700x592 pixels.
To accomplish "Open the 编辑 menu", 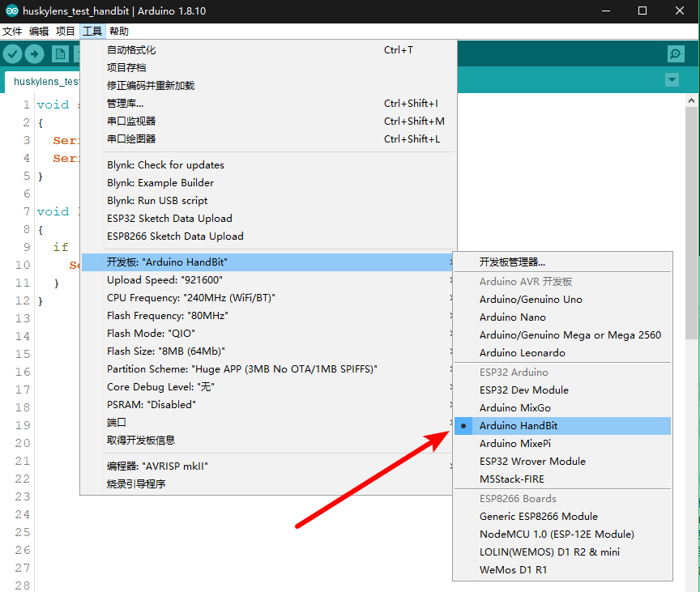I will (39, 32).
